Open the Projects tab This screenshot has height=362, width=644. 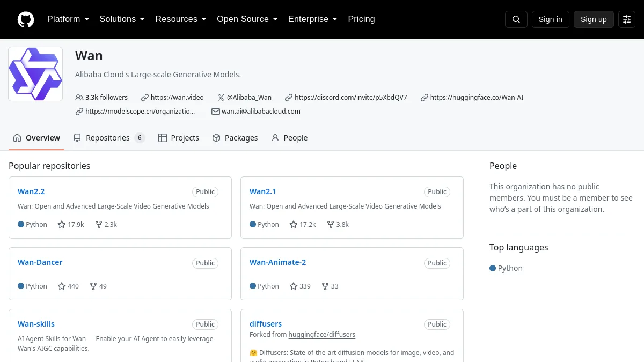pos(179,138)
